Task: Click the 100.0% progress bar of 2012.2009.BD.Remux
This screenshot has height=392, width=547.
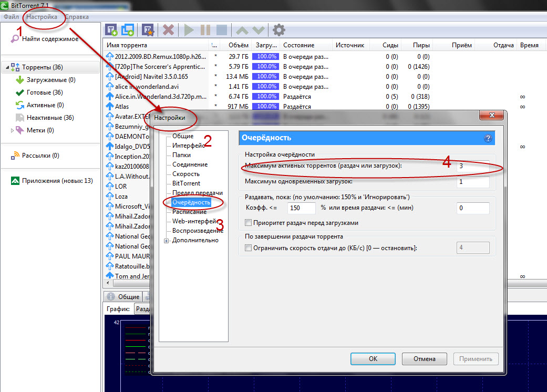Action: point(266,57)
